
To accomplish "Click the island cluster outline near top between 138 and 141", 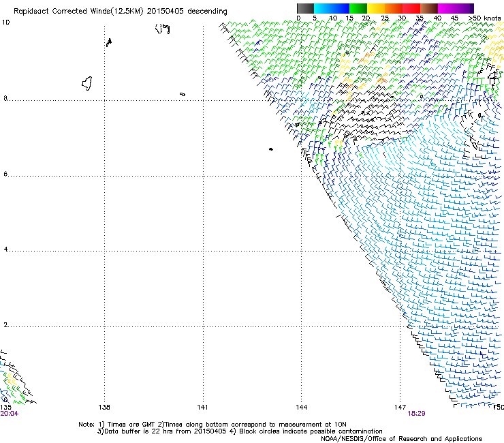I will pos(162,29).
